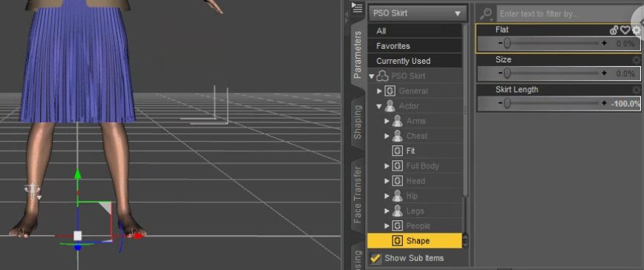Viewport: 644px width, 270px height.
Task: Open the PSO Skirt selection dropdown
Action: tap(417, 13)
